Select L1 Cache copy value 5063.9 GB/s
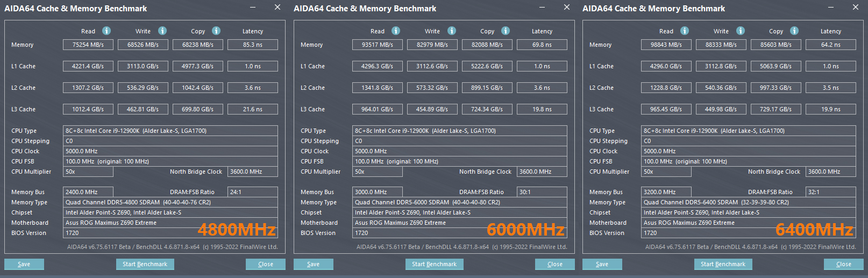 tap(776, 66)
